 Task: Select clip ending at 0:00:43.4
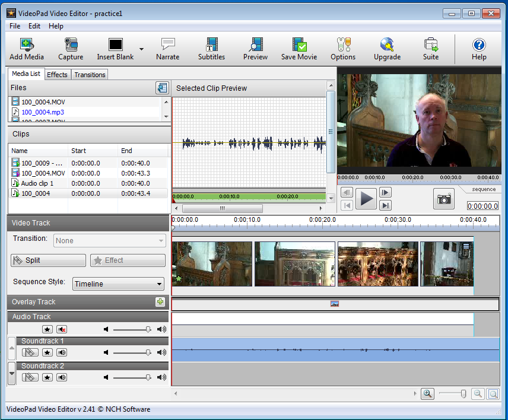point(88,193)
